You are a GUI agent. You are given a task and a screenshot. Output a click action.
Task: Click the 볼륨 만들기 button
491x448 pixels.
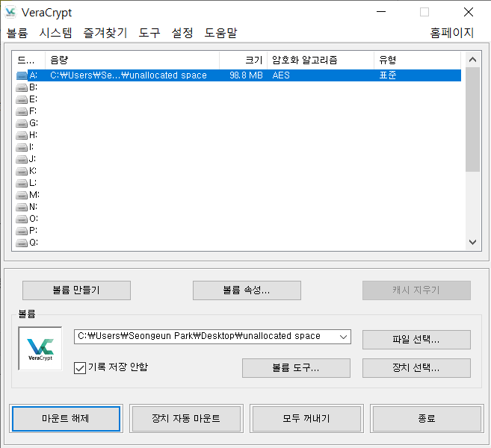(76, 290)
